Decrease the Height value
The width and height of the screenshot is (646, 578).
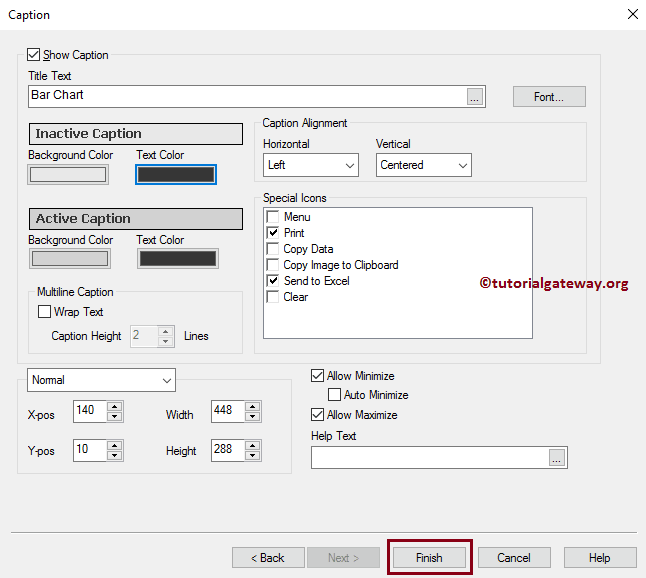[253, 456]
